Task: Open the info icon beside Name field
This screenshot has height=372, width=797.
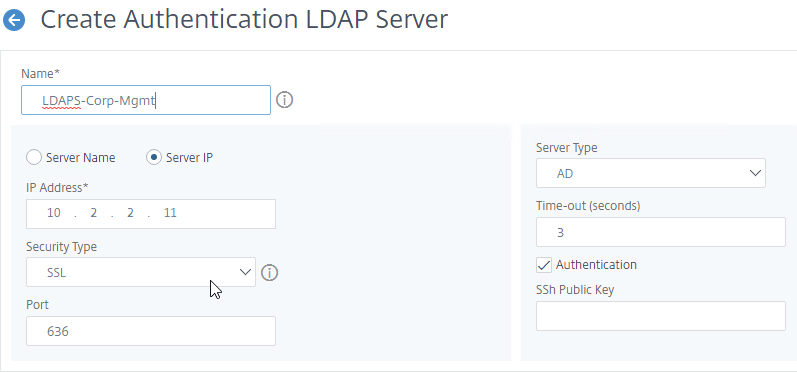Action: (x=285, y=100)
